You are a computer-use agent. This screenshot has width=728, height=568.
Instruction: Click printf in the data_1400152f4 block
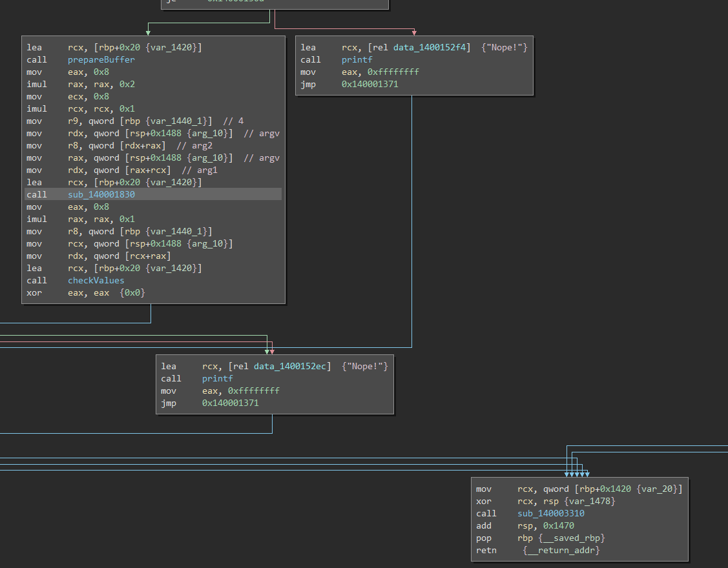click(x=357, y=59)
